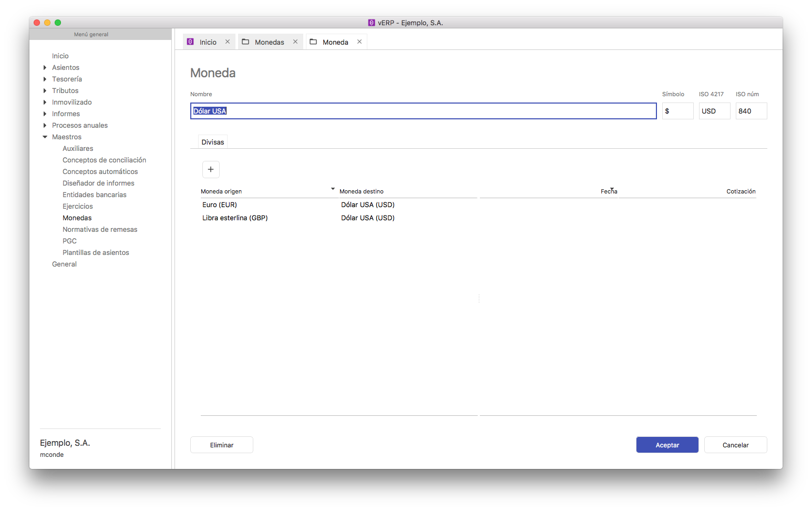Screen dimensions: 812x511
Task: Close the Inicio tab with its X icon
Action: [x=228, y=42]
